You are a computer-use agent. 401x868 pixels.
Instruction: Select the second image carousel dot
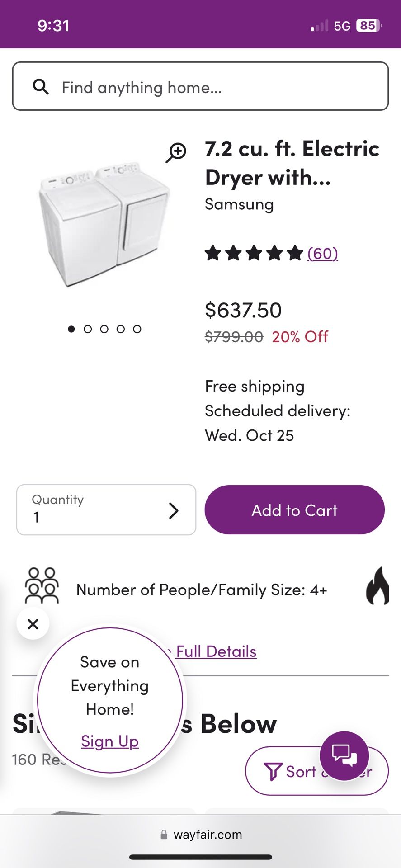(x=88, y=329)
